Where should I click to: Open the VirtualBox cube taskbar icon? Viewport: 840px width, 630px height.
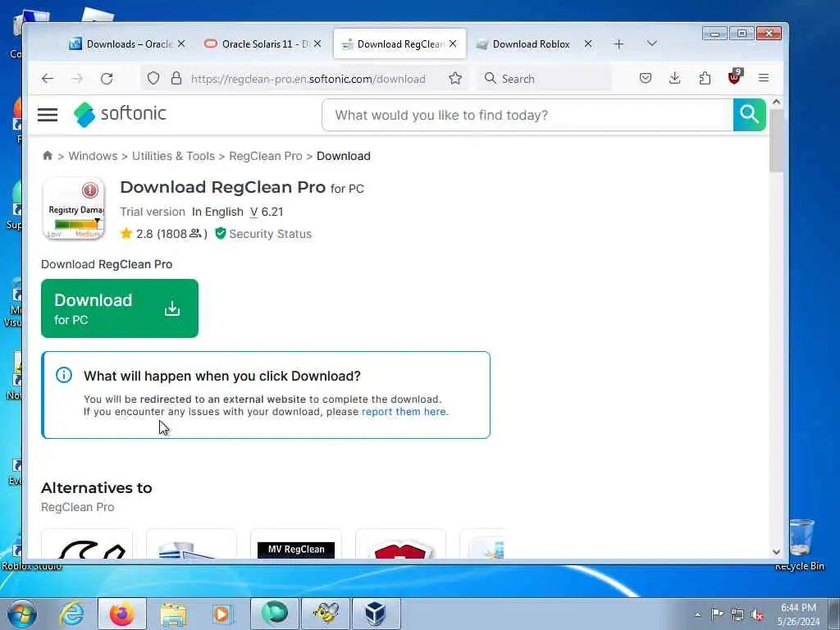click(375, 614)
